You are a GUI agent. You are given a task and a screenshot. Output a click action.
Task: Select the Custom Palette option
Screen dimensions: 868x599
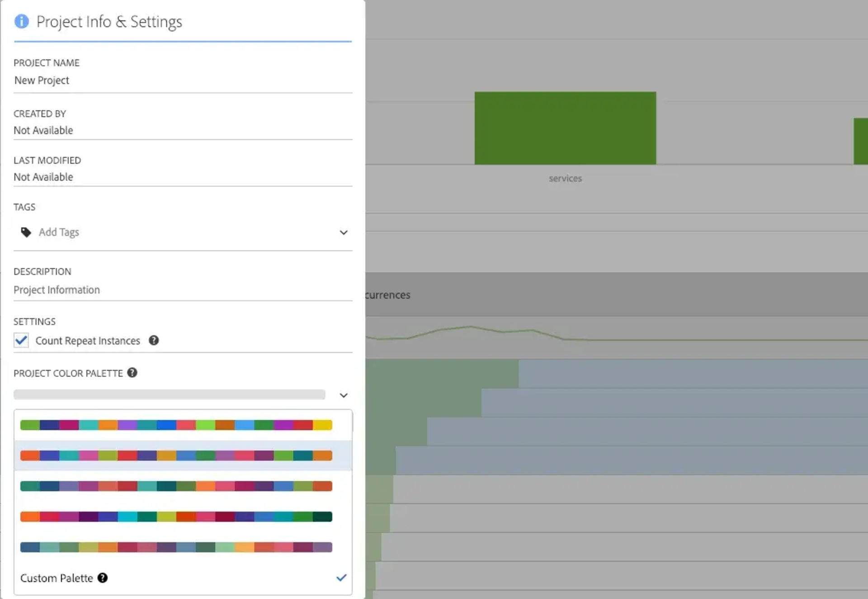pyautogui.click(x=57, y=578)
